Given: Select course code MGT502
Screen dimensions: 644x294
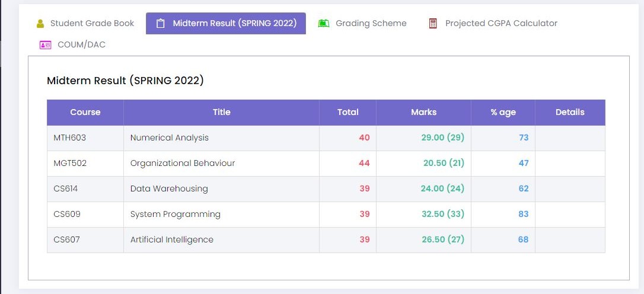Looking at the screenshot, I should point(70,164).
